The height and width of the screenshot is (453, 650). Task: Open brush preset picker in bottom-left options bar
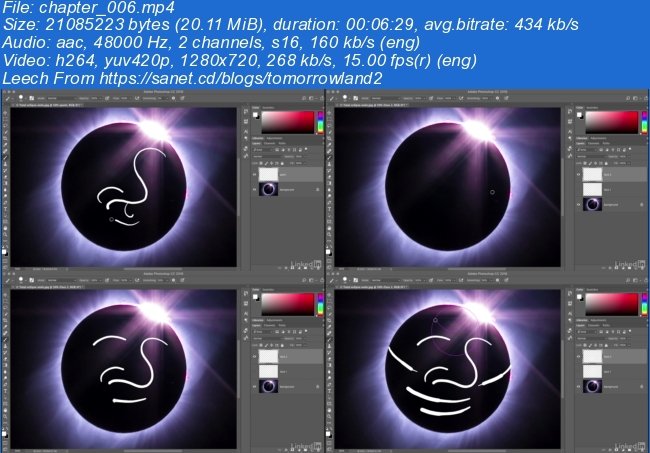point(22,280)
